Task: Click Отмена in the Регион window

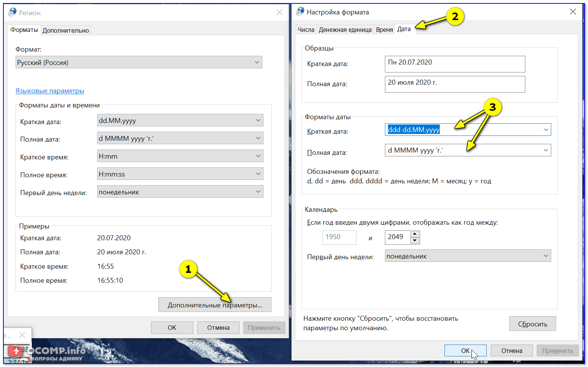Action: [218, 328]
